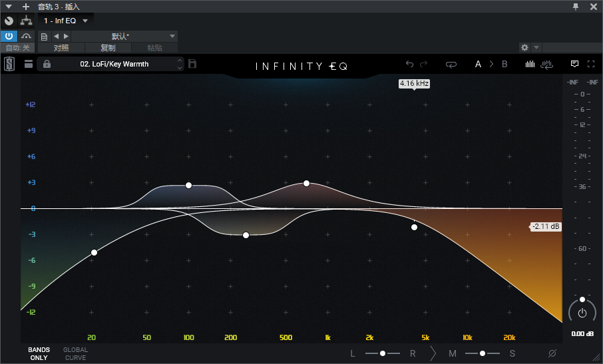The image size is (603, 364).
Task: Select the boost band node near 700 Hz
Action: click(x=306, y=184)
